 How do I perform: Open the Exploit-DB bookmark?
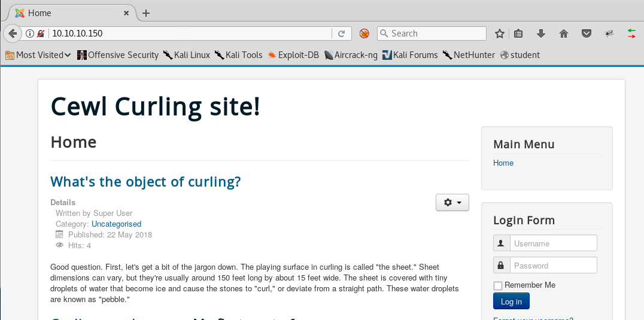294,55
